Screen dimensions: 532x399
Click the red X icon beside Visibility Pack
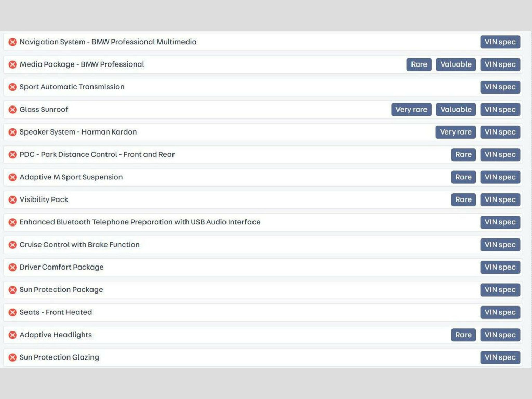click(x=12, y=199)
